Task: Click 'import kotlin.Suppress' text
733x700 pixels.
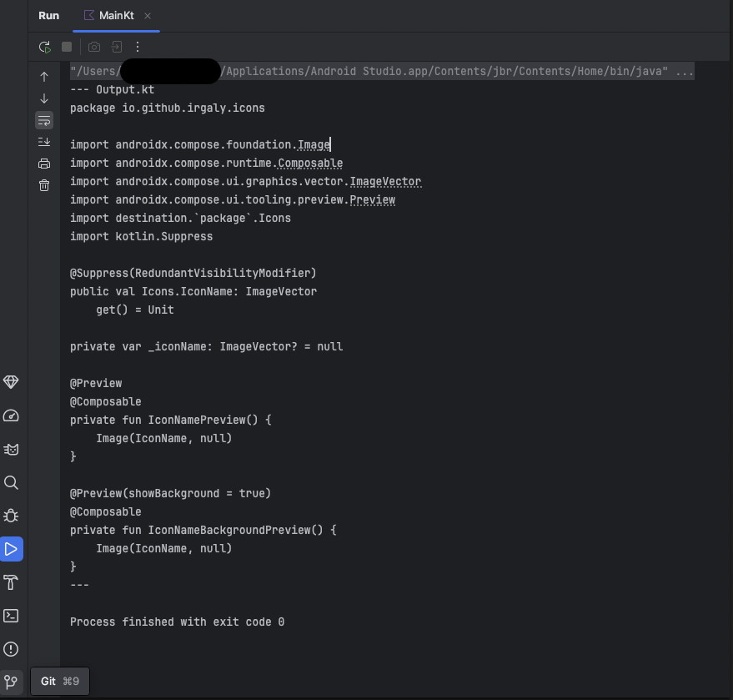Action: click(141, 237)
